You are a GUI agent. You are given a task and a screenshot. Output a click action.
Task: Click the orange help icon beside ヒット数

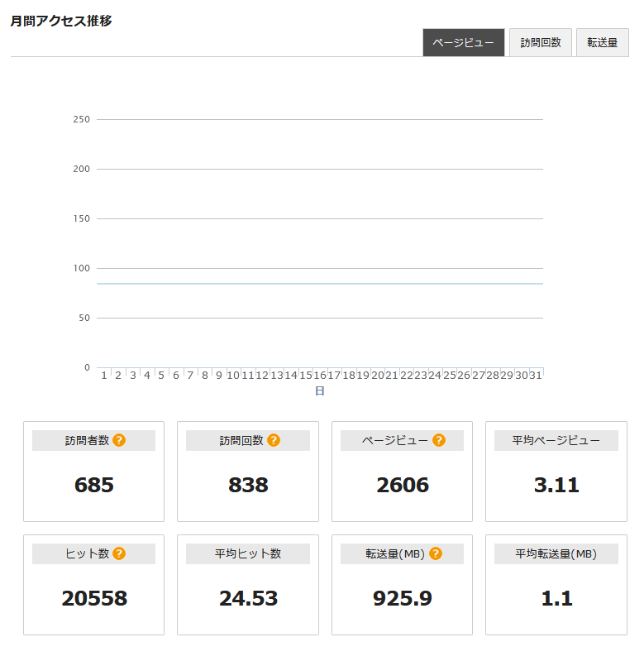(x=119, y=553)
